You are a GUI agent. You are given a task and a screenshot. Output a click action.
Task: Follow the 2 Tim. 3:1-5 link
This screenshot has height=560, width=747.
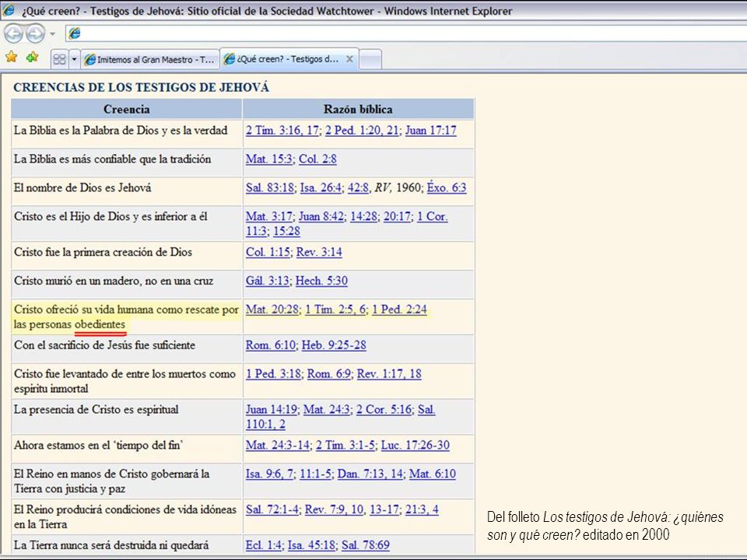click(345, 445)
